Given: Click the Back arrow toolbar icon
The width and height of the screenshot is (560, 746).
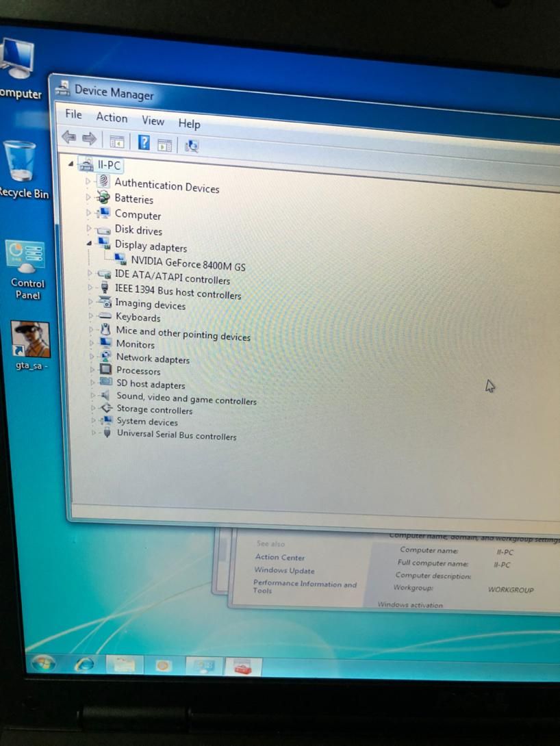Looking at the screenshot, I should coord(69,138).
